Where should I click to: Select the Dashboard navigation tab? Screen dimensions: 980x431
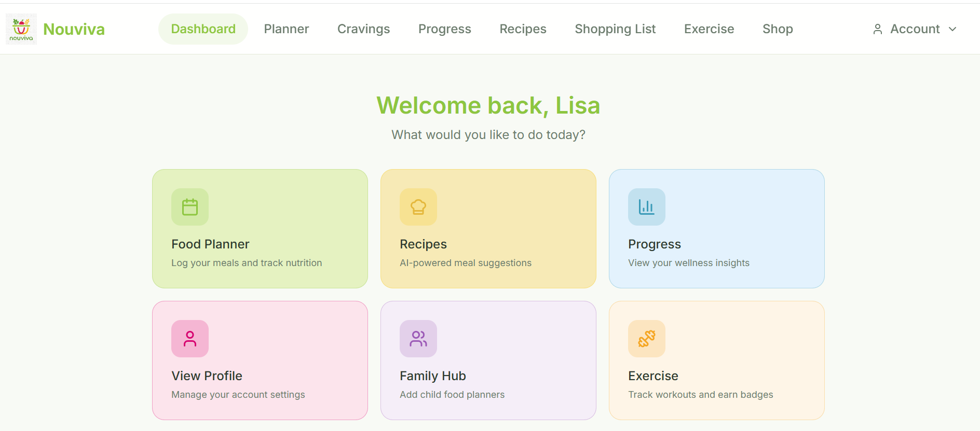coord(203,29)
